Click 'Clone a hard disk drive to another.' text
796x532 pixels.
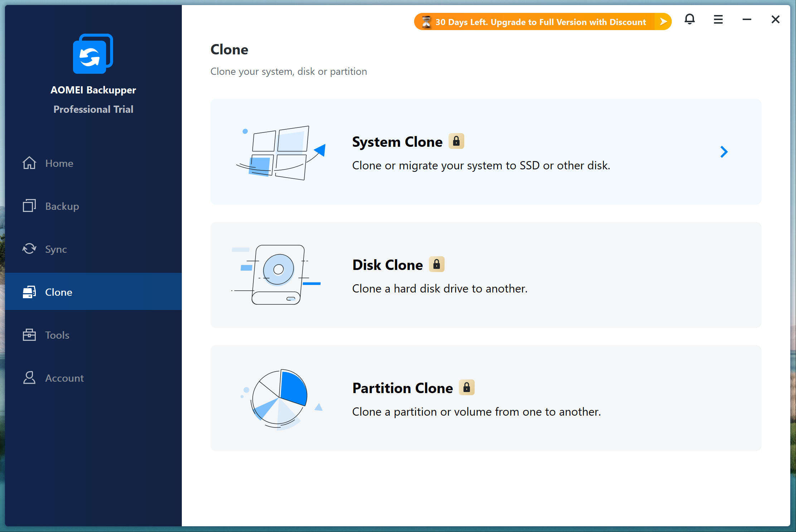tap(440, 289)
